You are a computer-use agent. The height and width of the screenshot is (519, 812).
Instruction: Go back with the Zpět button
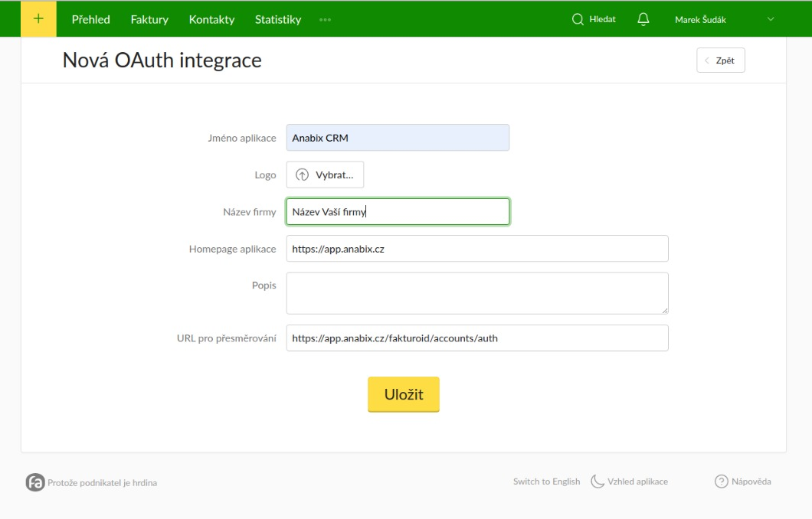click(720, 60)
